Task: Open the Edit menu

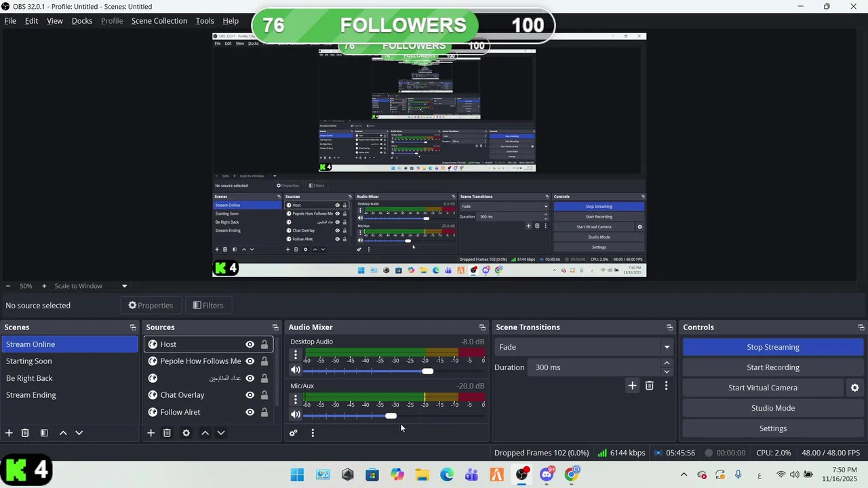Action: 31,21
